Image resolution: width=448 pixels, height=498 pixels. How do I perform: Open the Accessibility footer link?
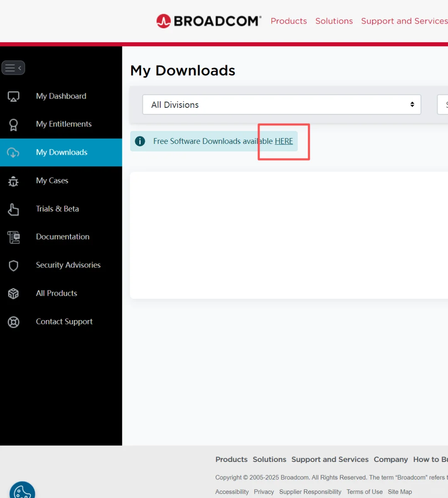coord(232,492)
